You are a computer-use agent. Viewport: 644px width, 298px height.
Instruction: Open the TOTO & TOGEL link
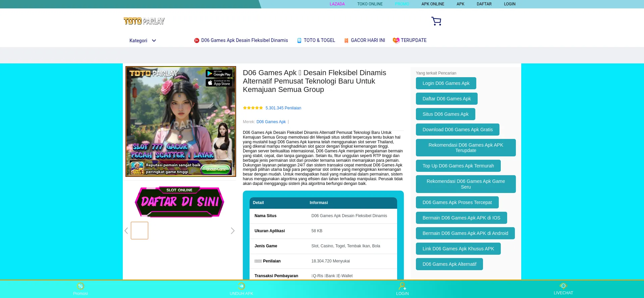tap(319, 40)
